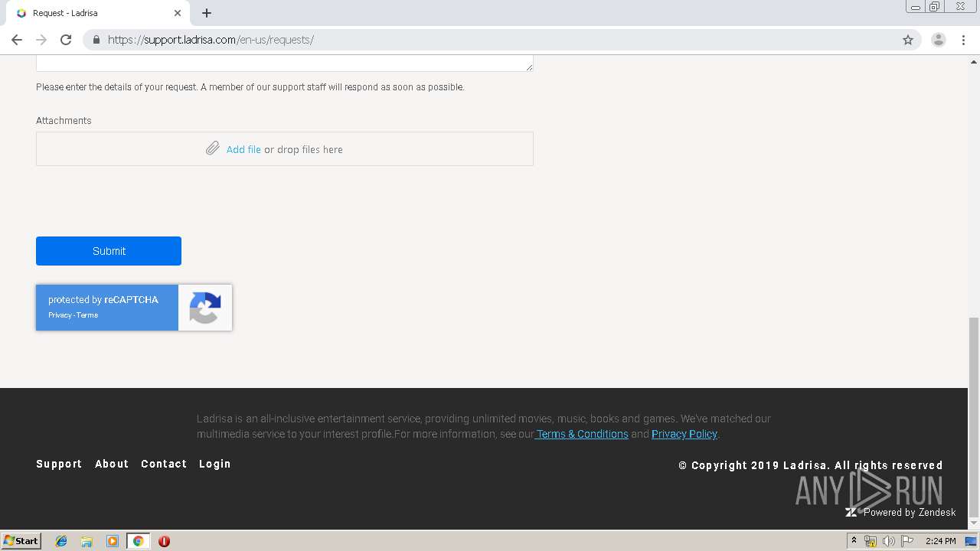Click the reCAPTCHA logo badge

click(x=205, y=308)
